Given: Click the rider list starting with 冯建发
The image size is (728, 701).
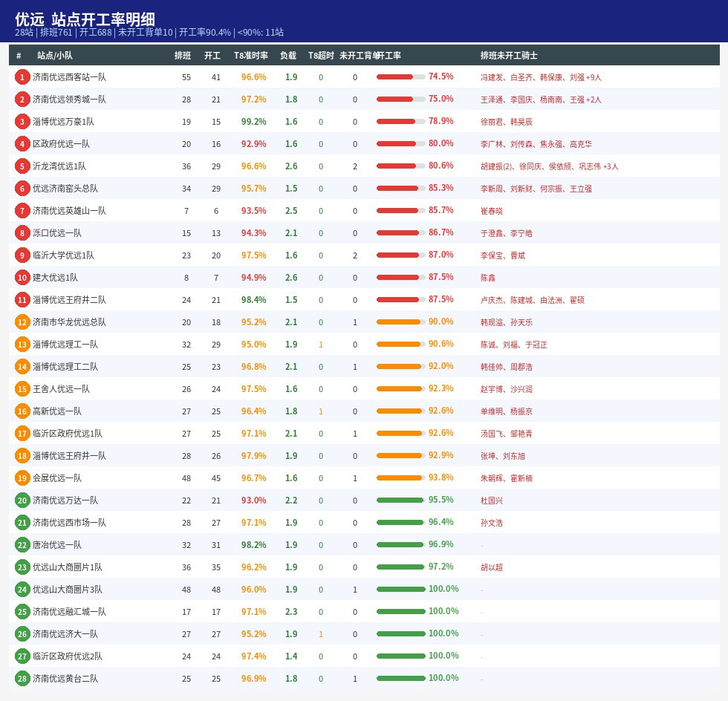Looking at the screenshot, I should point(541,77).
